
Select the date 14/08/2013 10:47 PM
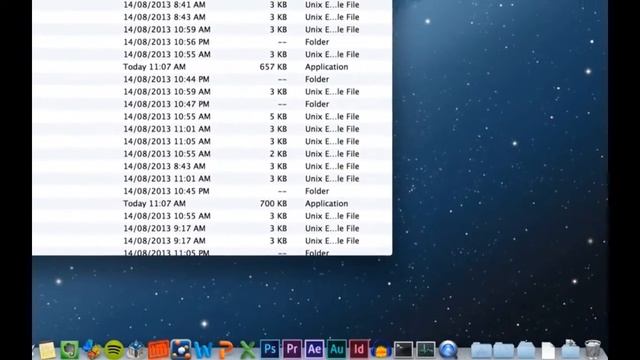coord(167,104)
